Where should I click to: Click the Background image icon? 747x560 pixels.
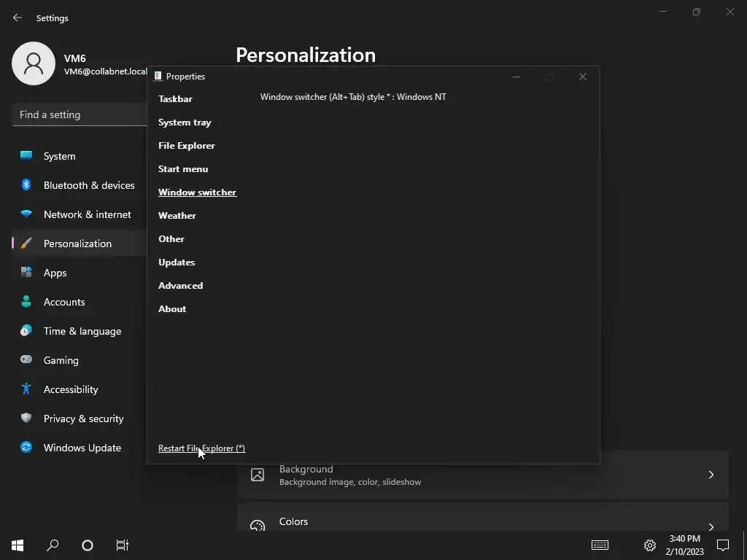coord(258,475)
